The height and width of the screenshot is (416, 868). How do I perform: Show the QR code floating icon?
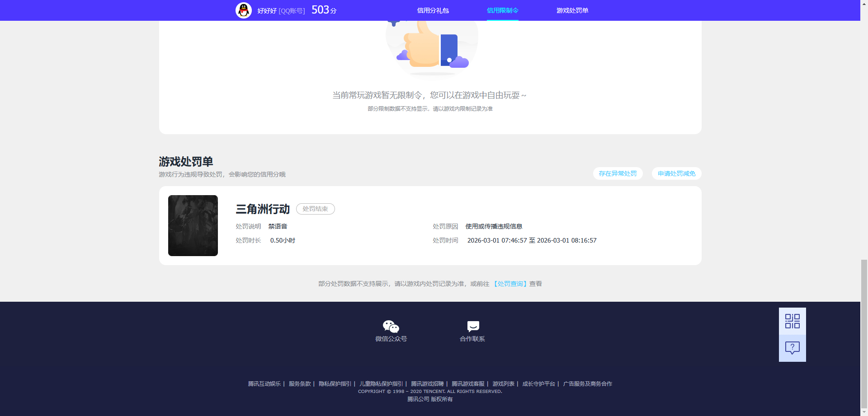[x=792, y=321]
